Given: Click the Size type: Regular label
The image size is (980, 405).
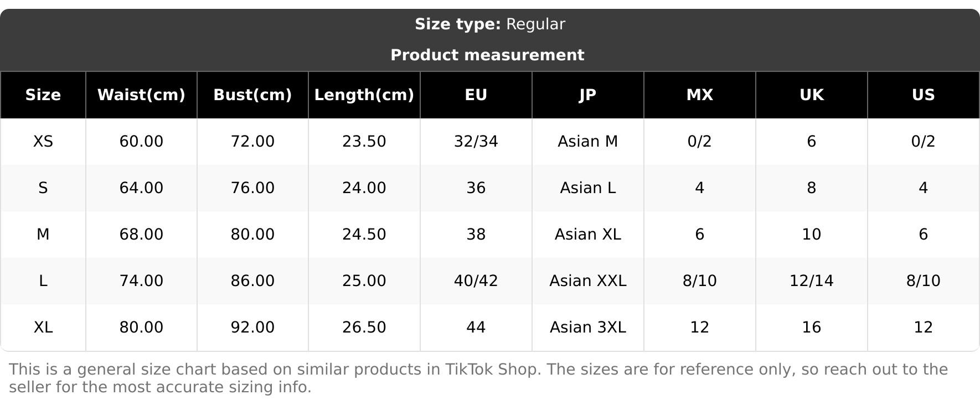Looking at the screenshot, I should click(x=490, y=24).
